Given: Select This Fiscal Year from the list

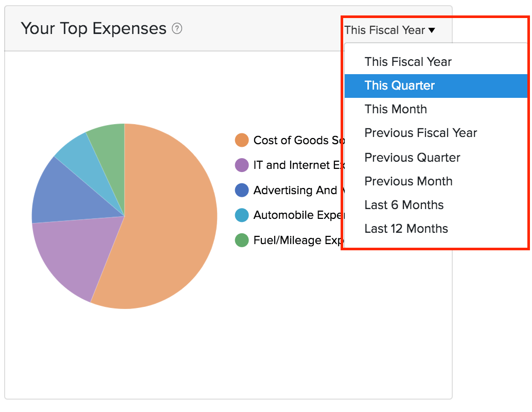Looking at the screenshot, I should pos(408,62).
